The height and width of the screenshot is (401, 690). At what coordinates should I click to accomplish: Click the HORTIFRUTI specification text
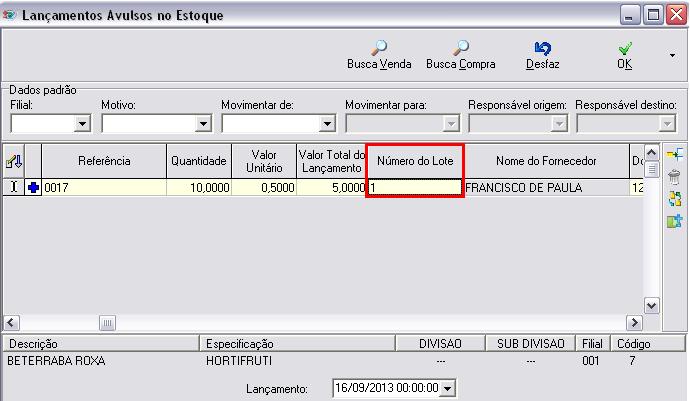(239, 361)
